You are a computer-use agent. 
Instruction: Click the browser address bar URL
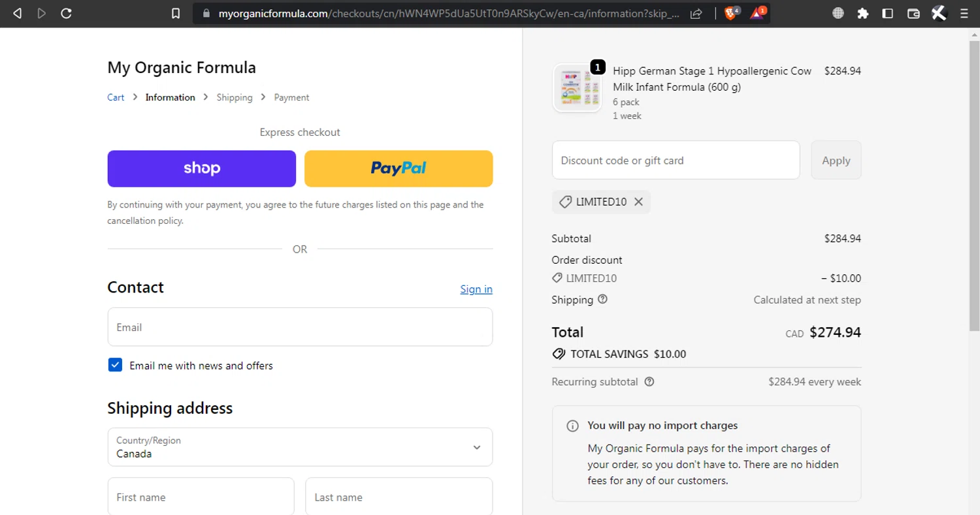point(449,13)
